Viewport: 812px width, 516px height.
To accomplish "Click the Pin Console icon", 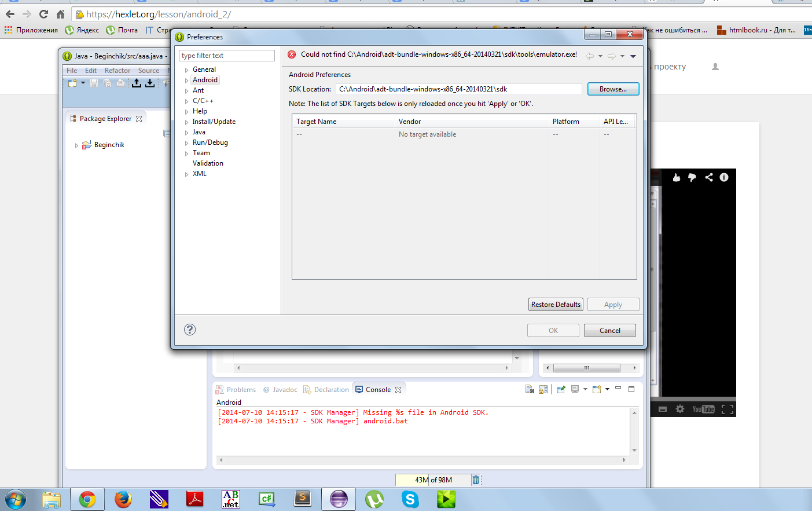I will coord(561,390).
